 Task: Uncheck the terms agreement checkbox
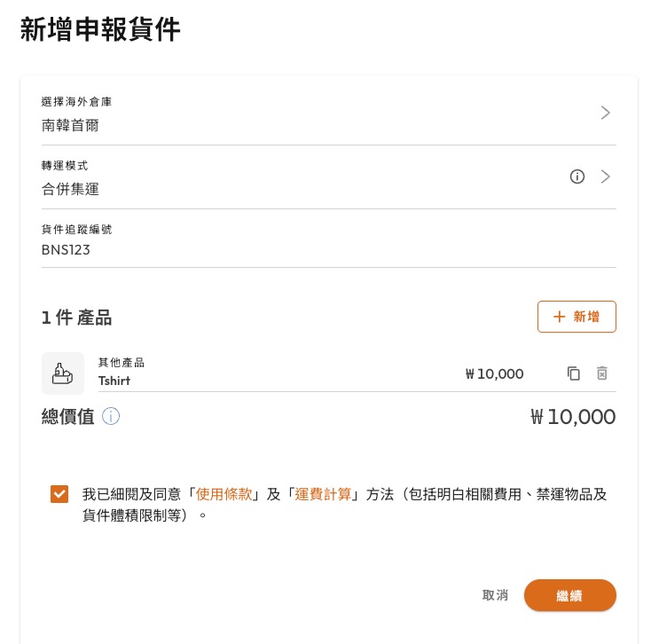pyautogui.click(x=59, y=494)
